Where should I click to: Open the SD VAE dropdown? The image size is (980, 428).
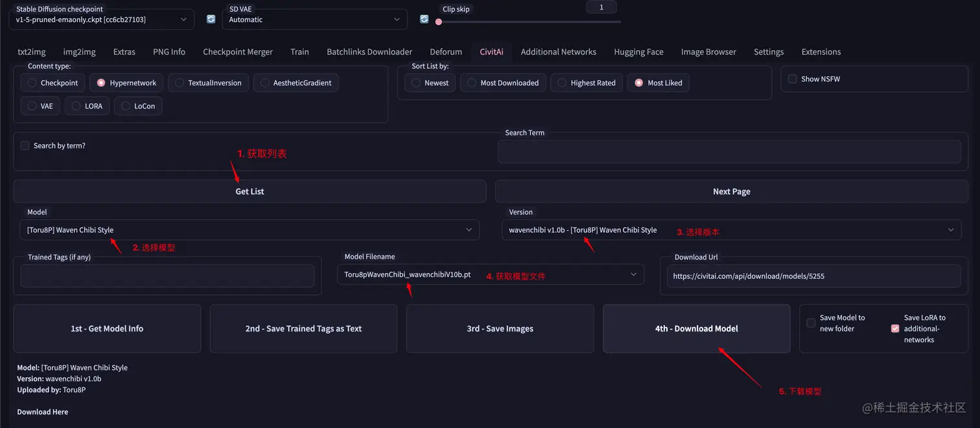coord(314,19)
